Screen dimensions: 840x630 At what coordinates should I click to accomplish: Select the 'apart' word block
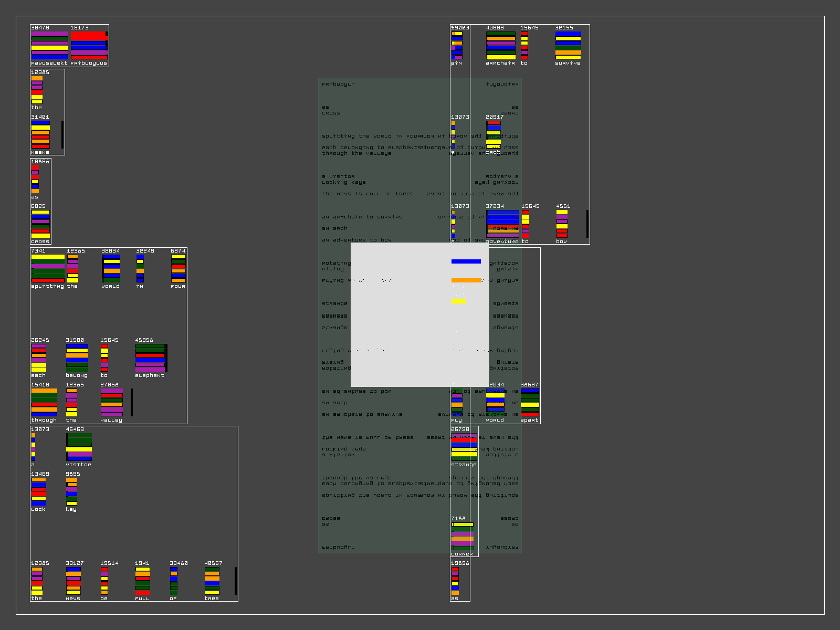pyautogui.click(x=530, y=402)
